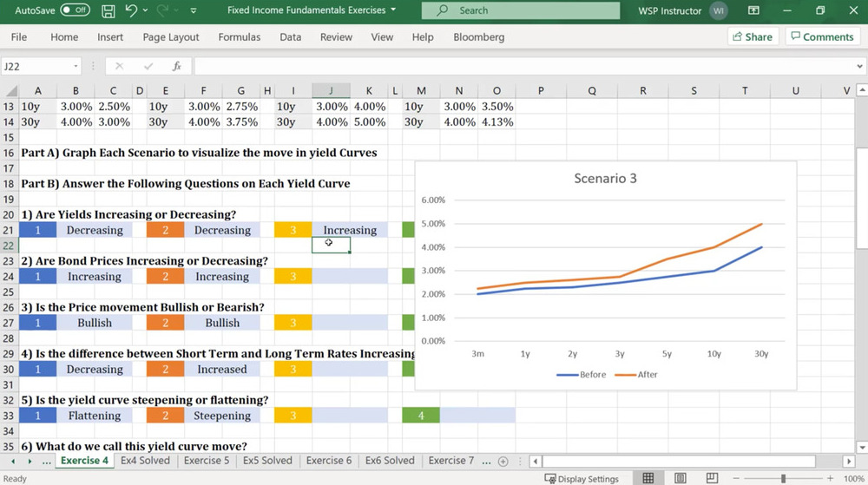Click the green 4 cell in row 33
Screen dimensions: 868x485
[421, 416]
